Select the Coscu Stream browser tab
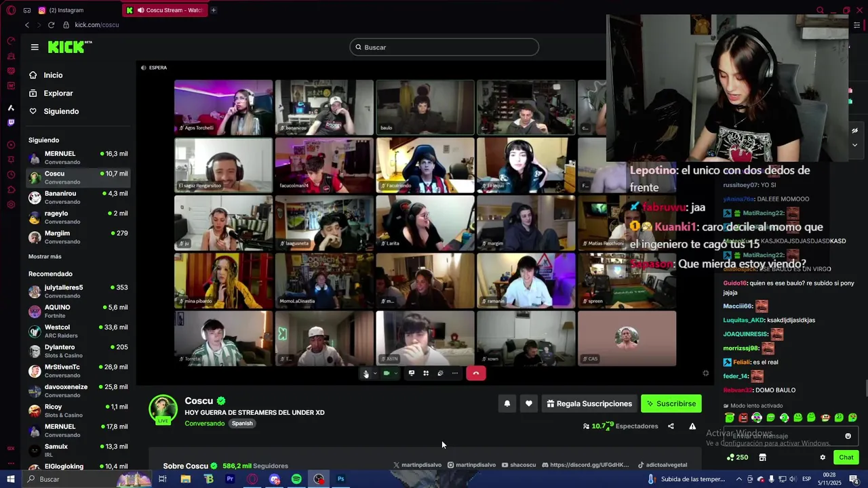Screen dimensions: 868x488 [x=164, y=10]
